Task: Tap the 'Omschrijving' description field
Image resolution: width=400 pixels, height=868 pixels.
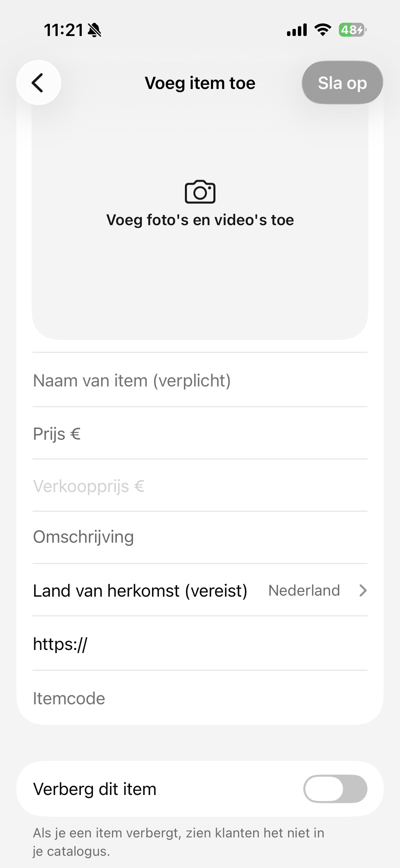Action: pos(200,537)
